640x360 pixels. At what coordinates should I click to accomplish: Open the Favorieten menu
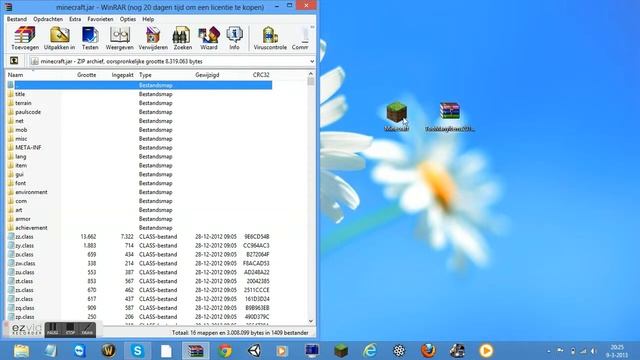pos(100,19)
